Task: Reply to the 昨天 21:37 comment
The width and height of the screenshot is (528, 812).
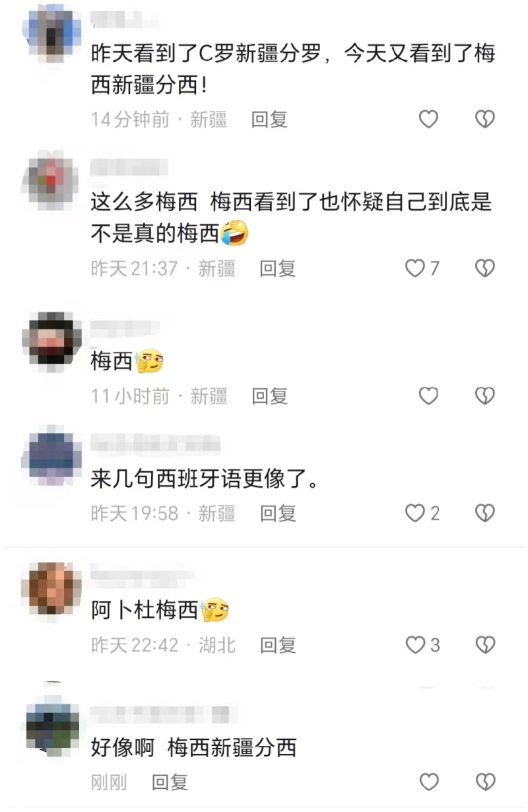Action: pyautogui.click(x=278, y=269)
